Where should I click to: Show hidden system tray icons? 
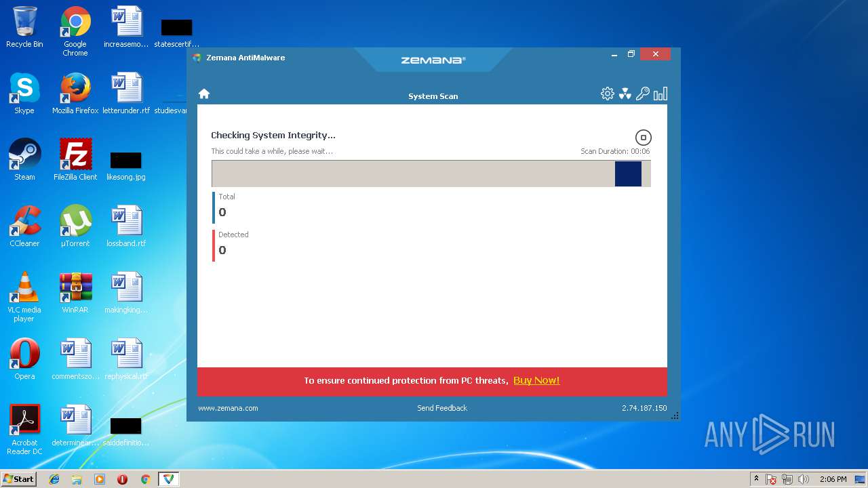click(x=756, y=479)
